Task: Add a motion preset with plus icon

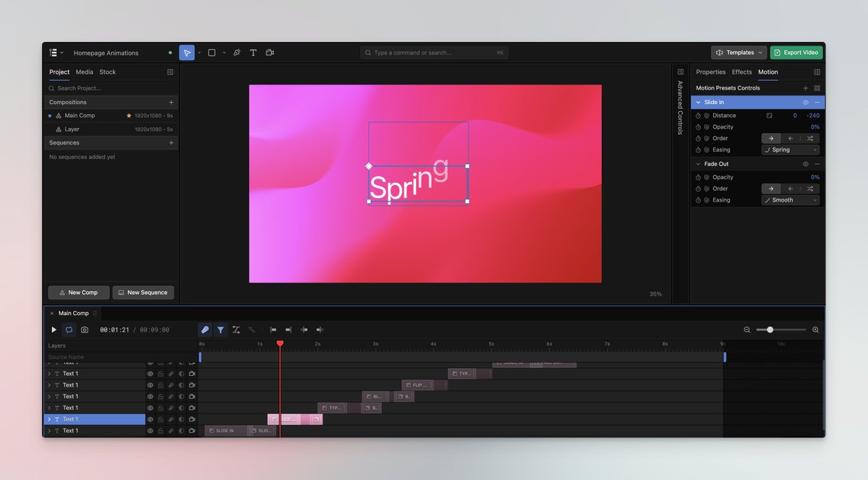Action: (806, 88)
